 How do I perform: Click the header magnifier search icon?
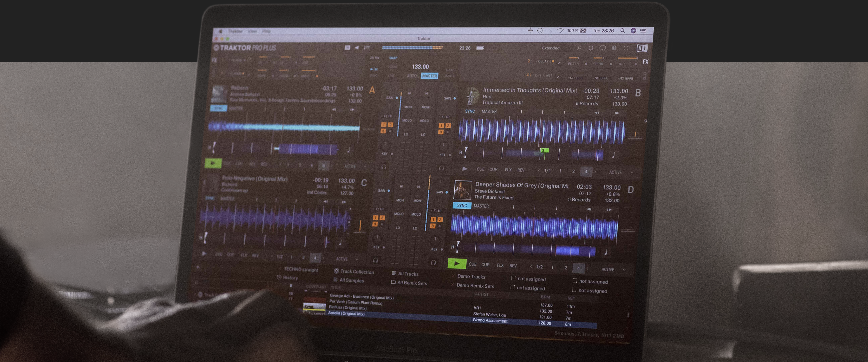point(579,48)
